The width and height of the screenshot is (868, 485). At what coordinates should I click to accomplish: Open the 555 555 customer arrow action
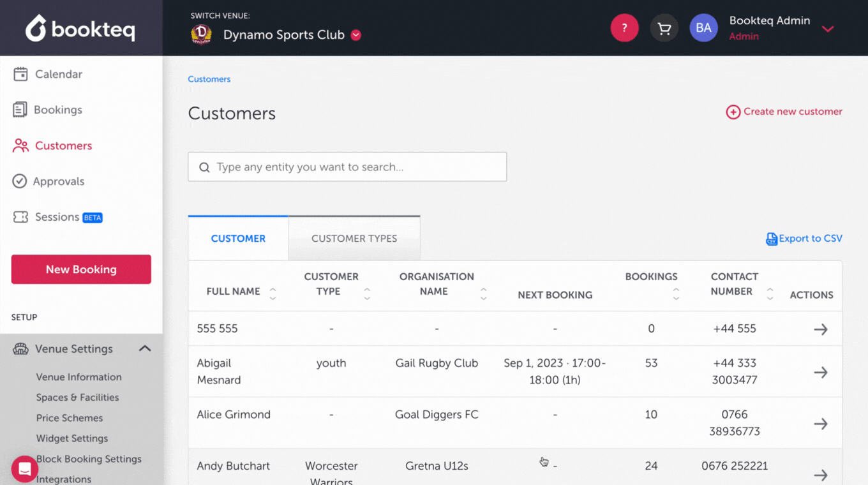click(x=820, y=329)
